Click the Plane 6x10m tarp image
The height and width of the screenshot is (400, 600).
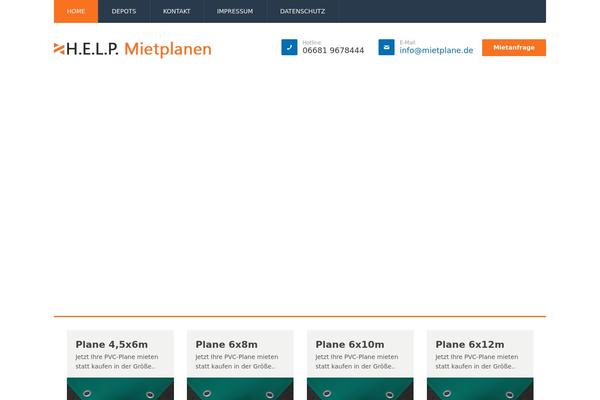tap(360, 389)
